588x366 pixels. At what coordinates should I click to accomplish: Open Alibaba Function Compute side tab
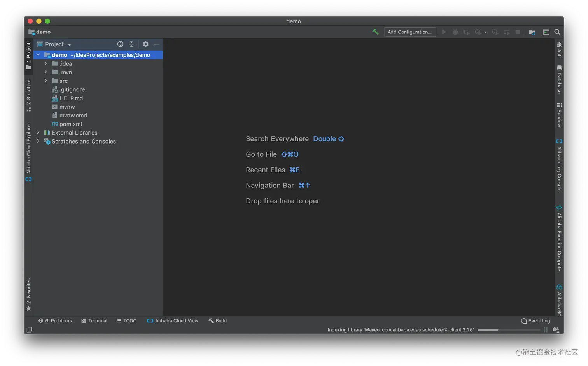pyautogui.click(x=559, y=238)
